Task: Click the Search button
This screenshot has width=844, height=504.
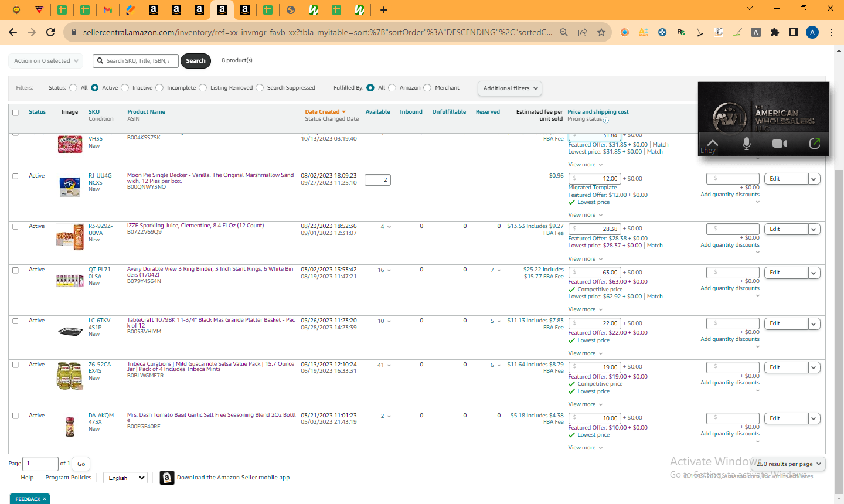Action: click(x=196, y=61)
